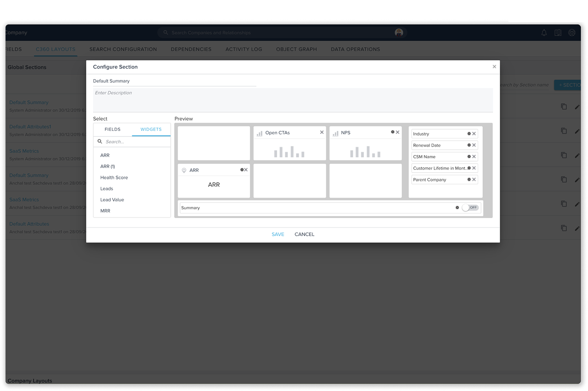This screenshot has width=588, height=391.
Task: Click the widget Search box
Action: (132, 142)
